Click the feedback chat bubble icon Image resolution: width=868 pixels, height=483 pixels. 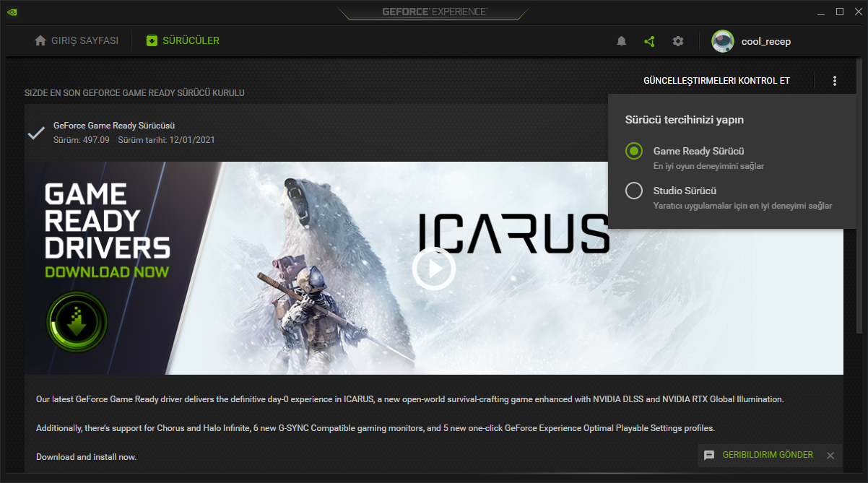click(x=709, y=456)
